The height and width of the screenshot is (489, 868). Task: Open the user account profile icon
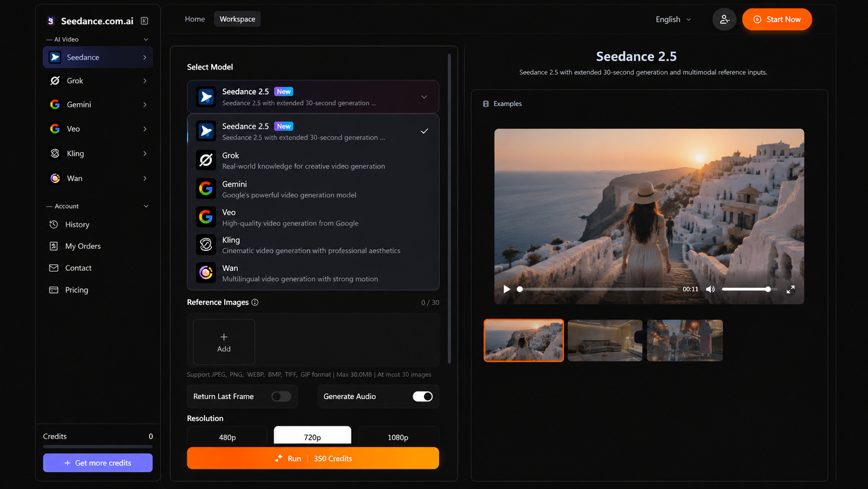724,20
